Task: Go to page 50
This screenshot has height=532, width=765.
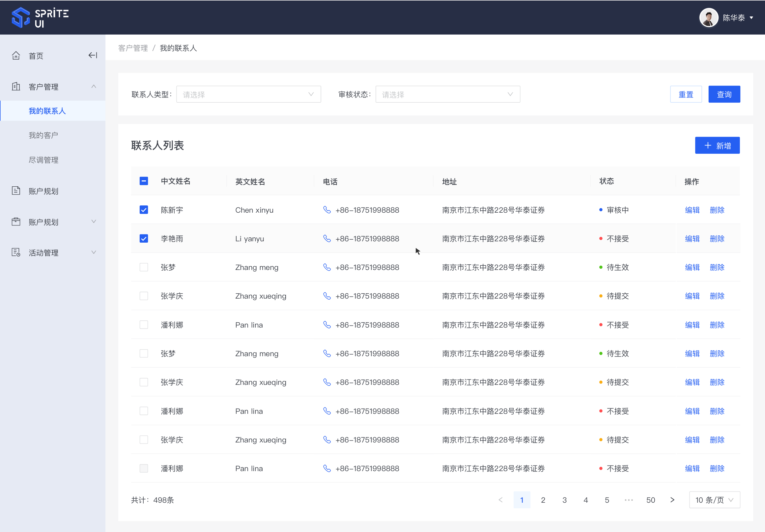Action: (x=650, y=500)
